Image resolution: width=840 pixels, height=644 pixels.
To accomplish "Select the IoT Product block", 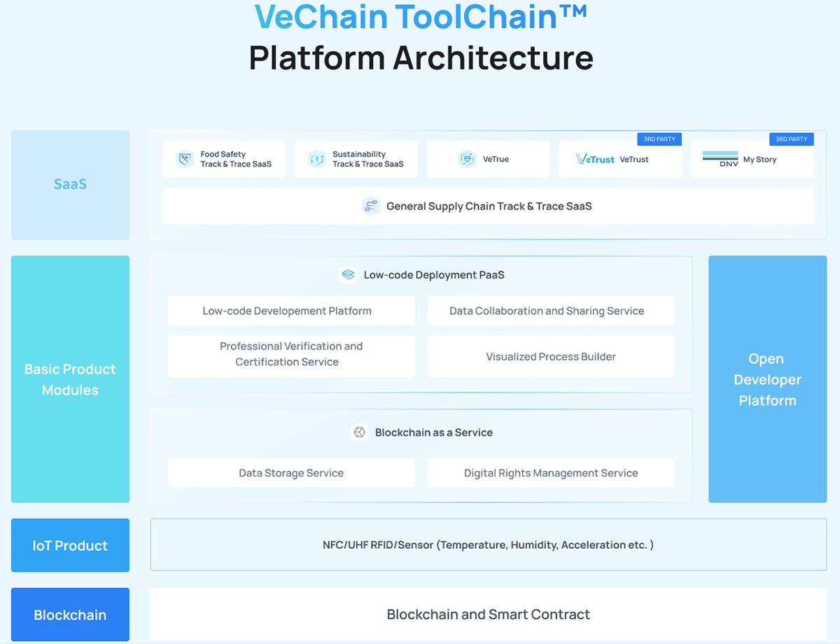I will tap(70, 545).
